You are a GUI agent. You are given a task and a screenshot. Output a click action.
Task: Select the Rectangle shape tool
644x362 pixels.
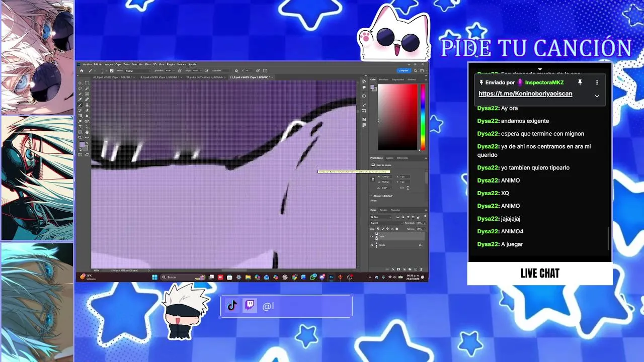tap(80, 132)
